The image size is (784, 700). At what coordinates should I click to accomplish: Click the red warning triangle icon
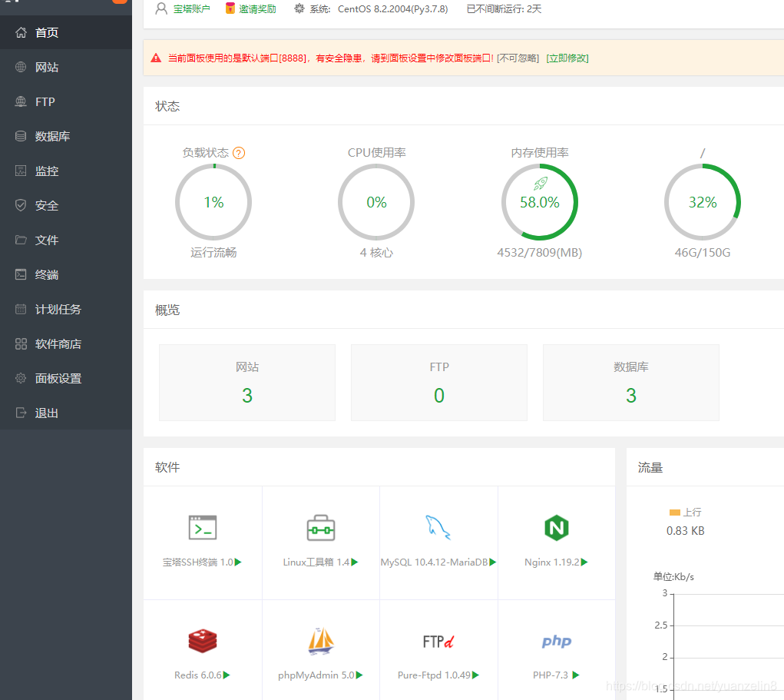point(156,58)
